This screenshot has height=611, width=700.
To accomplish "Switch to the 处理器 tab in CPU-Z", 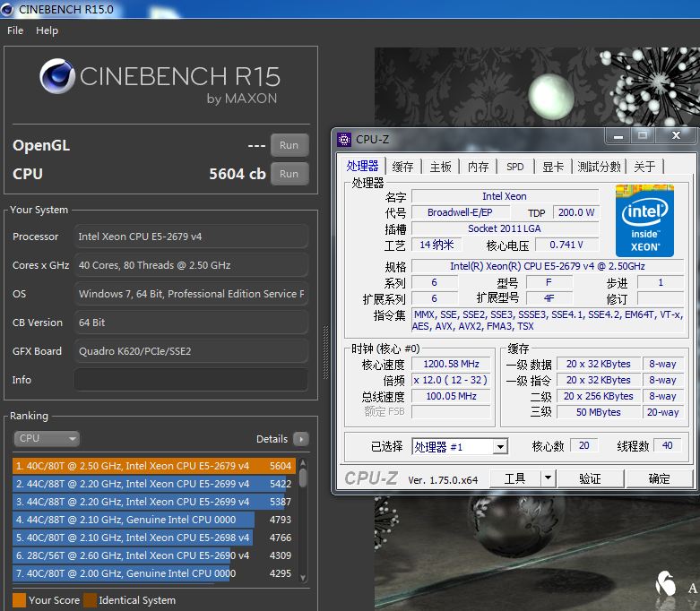I will pos(362,166).
